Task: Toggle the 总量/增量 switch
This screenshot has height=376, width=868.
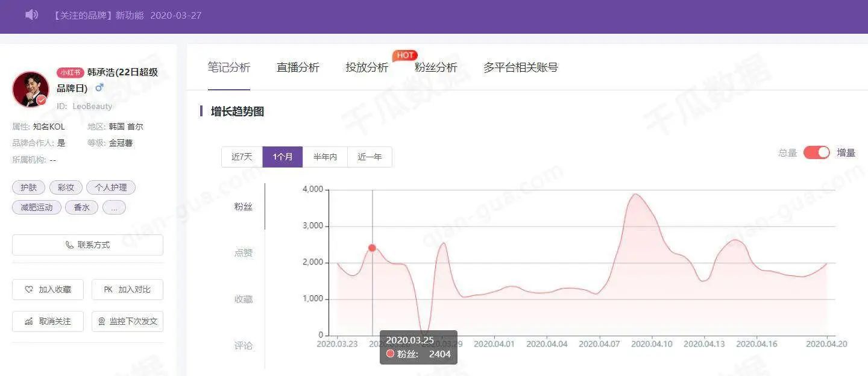Action: click(817, 152)
